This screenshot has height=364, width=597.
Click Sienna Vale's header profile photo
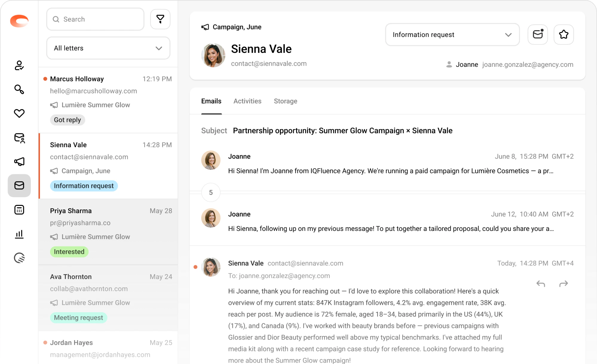coord(213,55)
